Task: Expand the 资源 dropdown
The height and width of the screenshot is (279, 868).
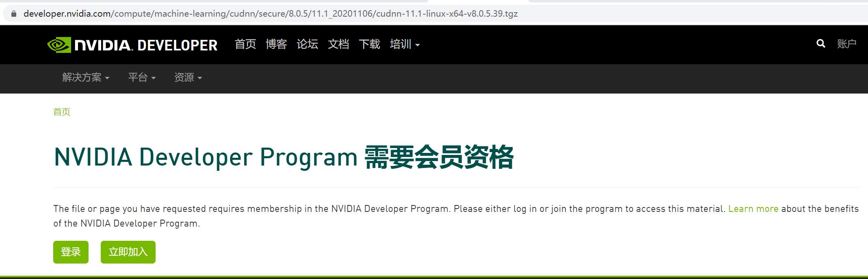Action: click(x=188, y=77)
